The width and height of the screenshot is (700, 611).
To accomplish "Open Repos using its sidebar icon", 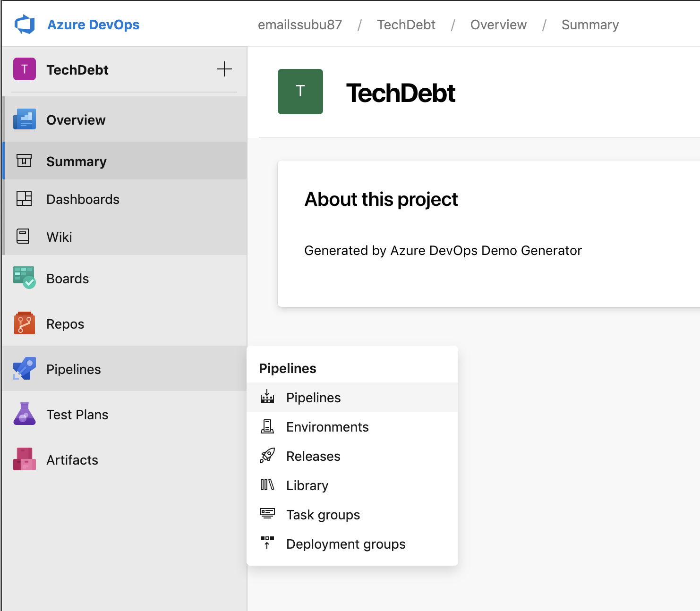I will 24,323.
